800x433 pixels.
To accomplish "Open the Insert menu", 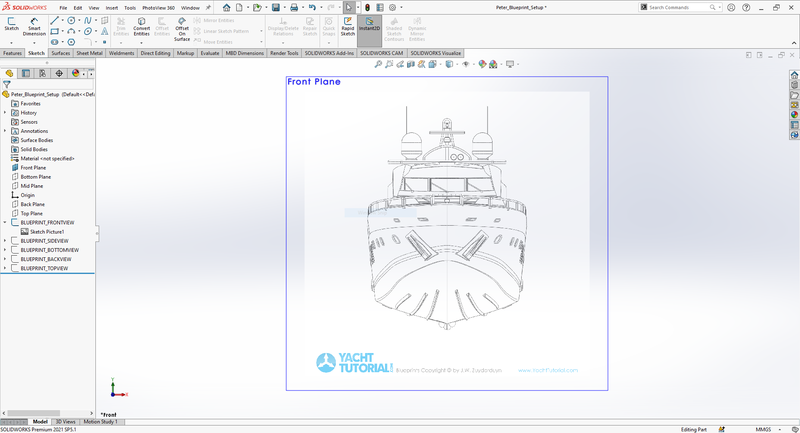I will coord(112,8).
